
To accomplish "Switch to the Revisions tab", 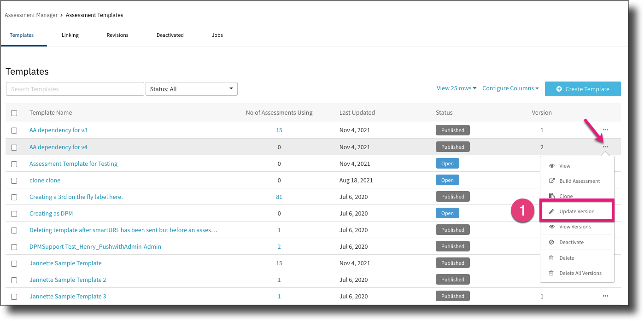I will [x=117, y=35].
